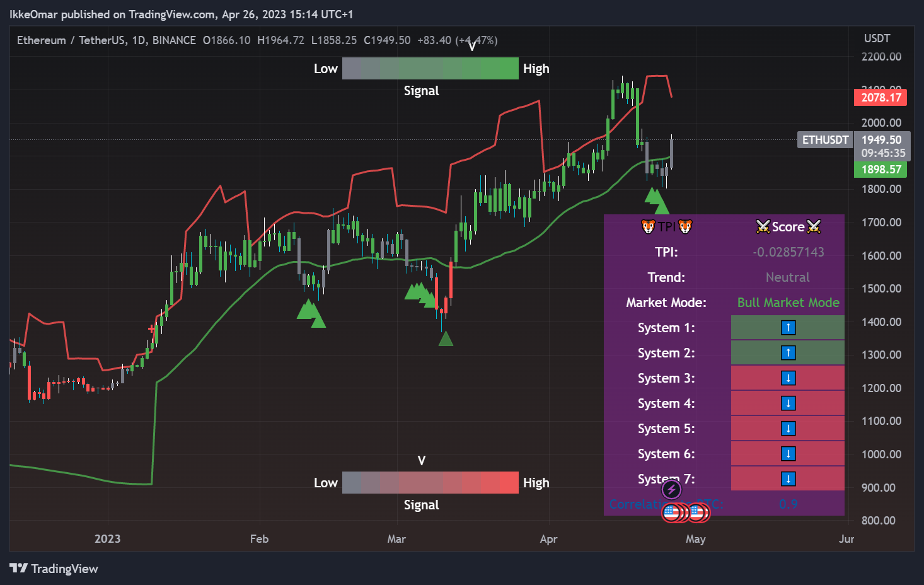The height and width of the screenshot is (585, 924).
Task: Click the Market Mode: label
Action: [x=666, y=302]
